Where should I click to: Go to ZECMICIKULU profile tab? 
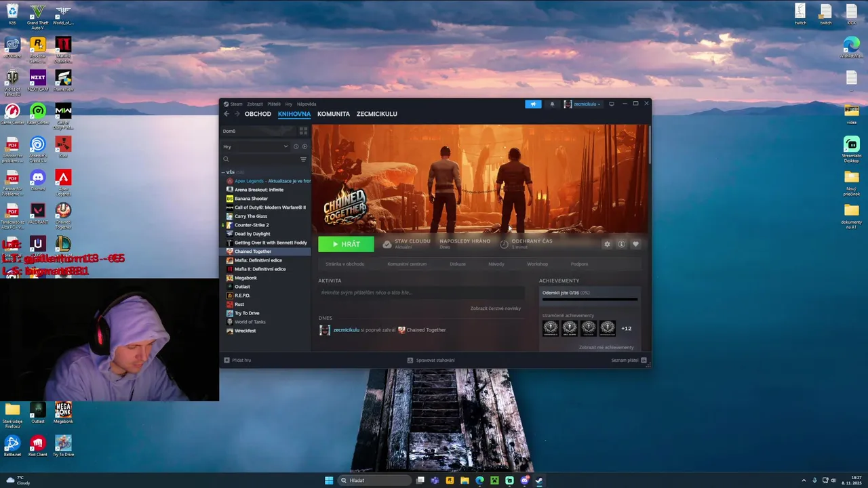point(377,114)
